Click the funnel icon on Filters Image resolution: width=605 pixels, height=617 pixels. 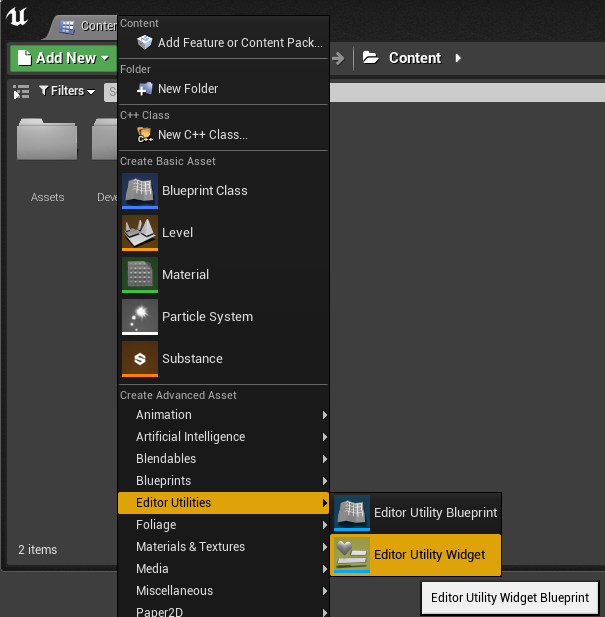click(x=44, y=91)
